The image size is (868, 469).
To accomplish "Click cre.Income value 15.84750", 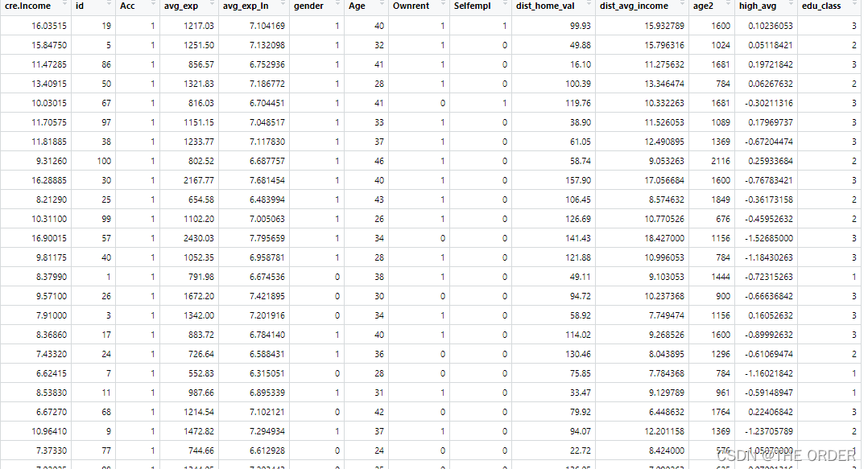I will pyautogui.click(x=49, y=45).
